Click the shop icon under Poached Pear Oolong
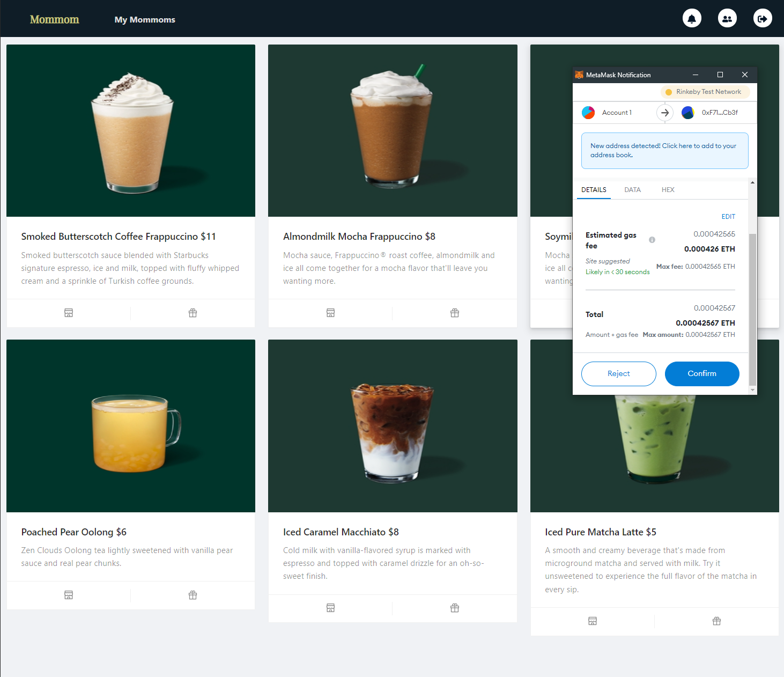The height and width of the screenshot is (677, 784). (69, 595)
